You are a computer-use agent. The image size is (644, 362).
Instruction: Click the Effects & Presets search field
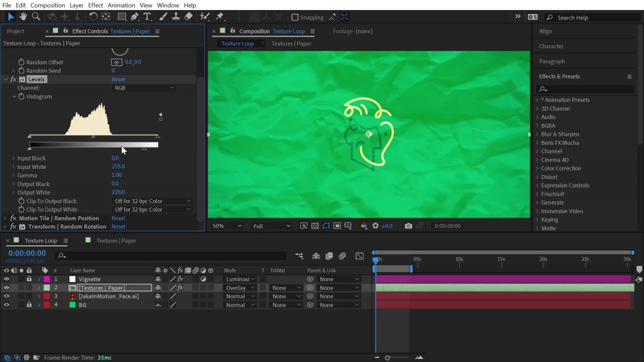coord(586,89)
